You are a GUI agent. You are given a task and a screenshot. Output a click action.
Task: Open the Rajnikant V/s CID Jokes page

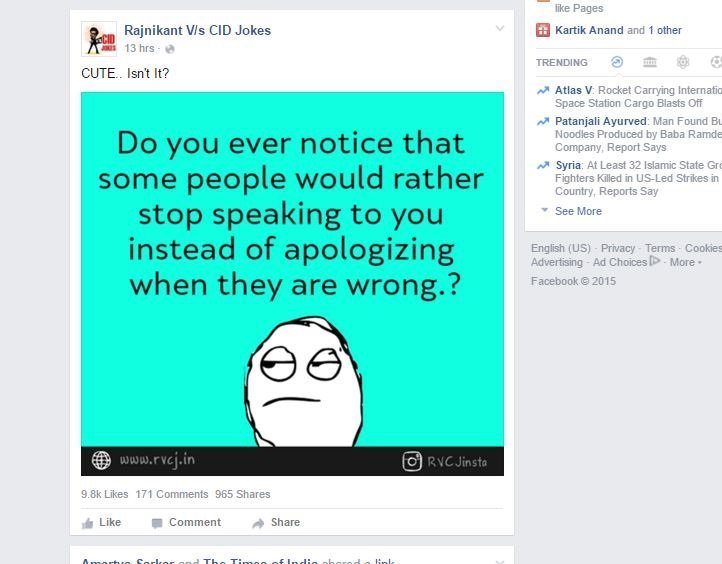pos(198,30)
